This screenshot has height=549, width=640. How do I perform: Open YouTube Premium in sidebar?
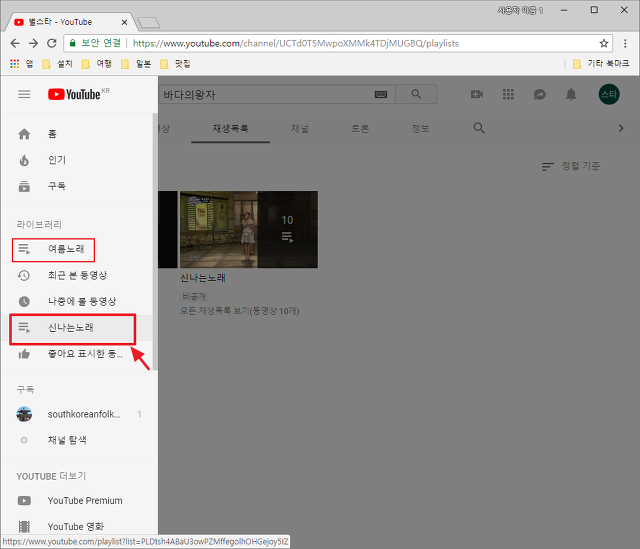tap(77, 500)
